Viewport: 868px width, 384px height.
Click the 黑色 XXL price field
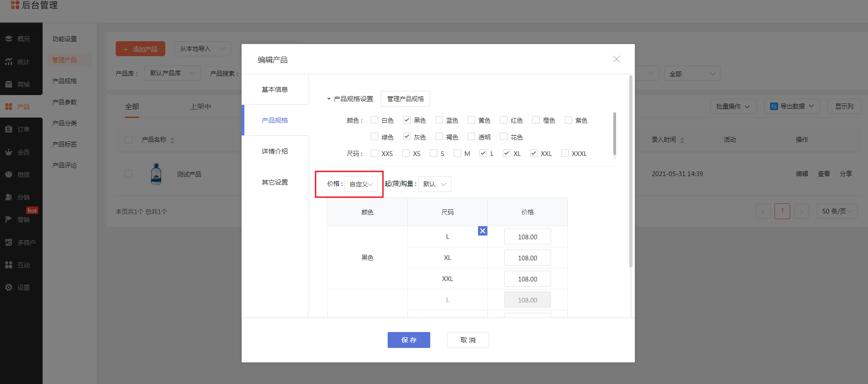528,279
